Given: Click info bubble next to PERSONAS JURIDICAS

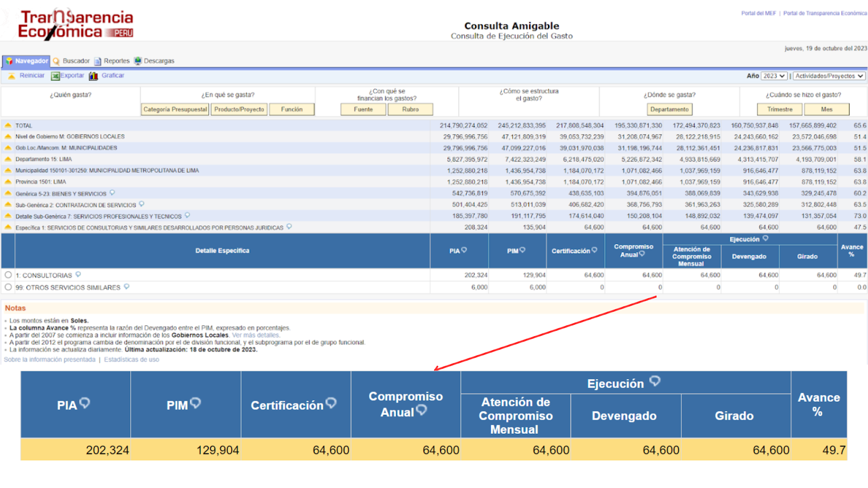Looking at the screenshot, I should click(289, 227).
